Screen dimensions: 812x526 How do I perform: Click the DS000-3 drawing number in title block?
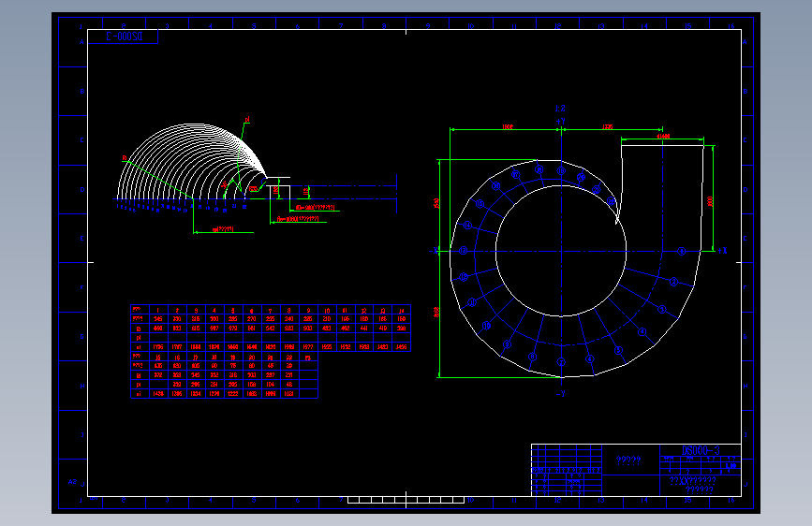701,450
